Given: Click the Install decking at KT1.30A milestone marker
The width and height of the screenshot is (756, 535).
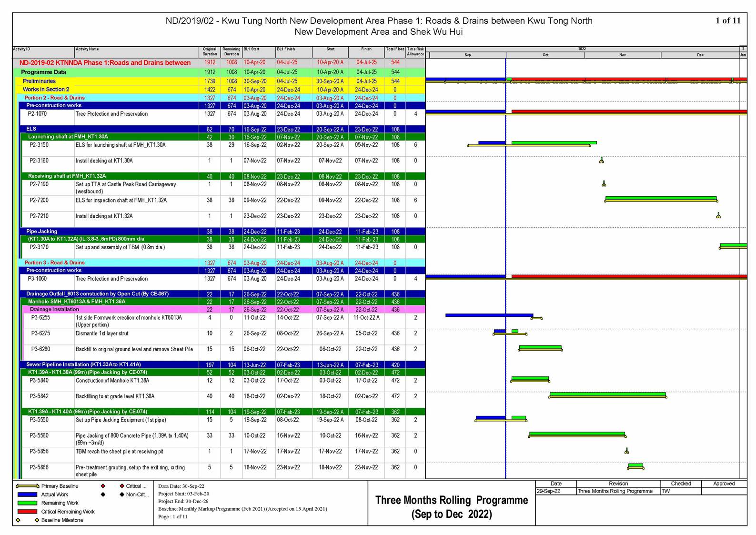Looking at the screenshot, I should point(601,161).
